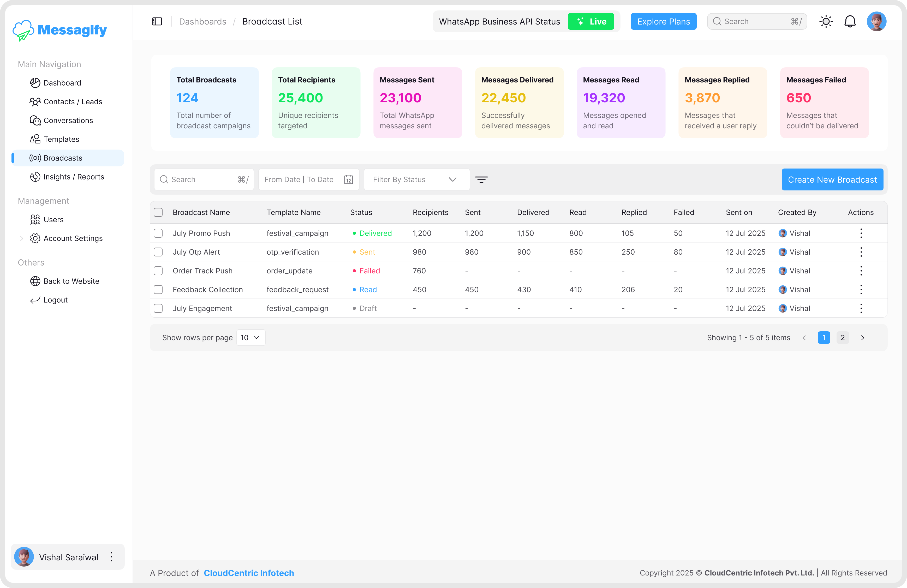The width and height of the screenshot is (907, 588).
Task: Toggle the sidebar collapse icon
Action: click(157, 21)
